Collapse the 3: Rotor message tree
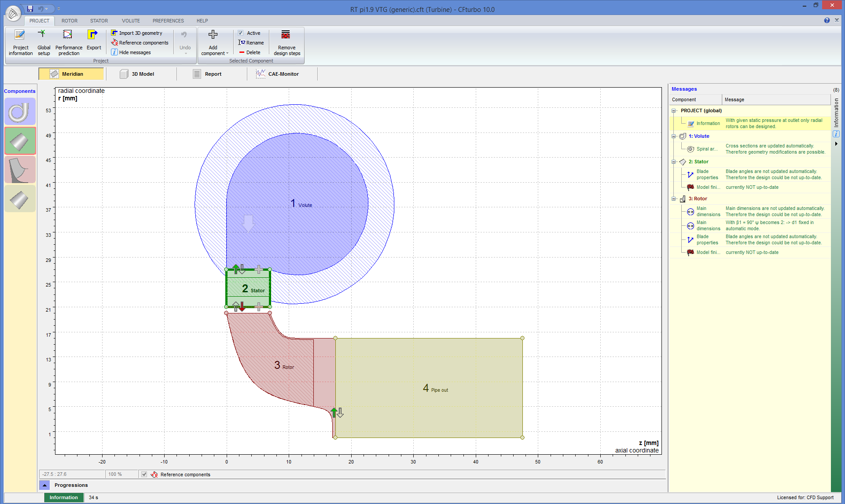The height and width of the screenshot is (504, 845). [x=673, y=199]
